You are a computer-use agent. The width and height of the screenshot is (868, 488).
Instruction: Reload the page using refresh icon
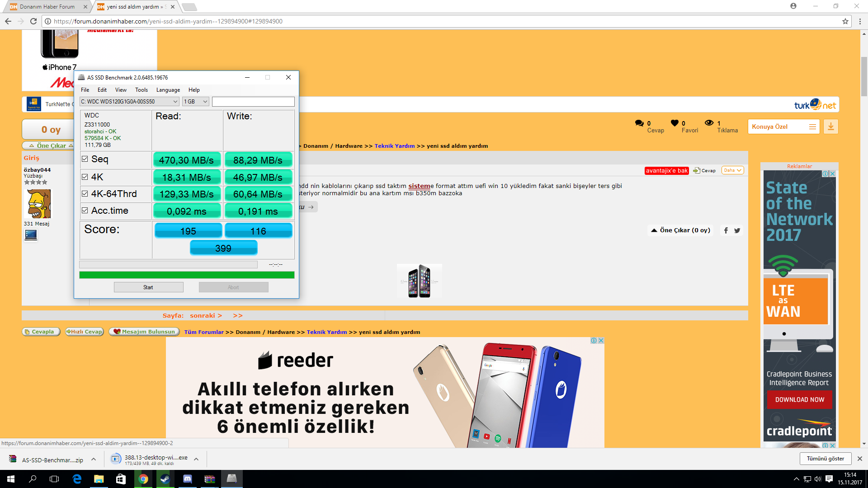(x=33, y=21)
